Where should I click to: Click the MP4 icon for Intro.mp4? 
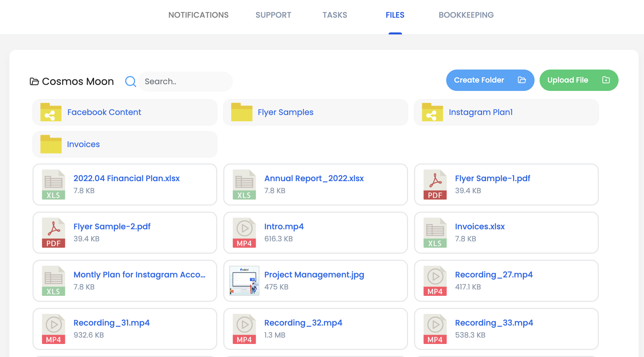pos(244,233)
